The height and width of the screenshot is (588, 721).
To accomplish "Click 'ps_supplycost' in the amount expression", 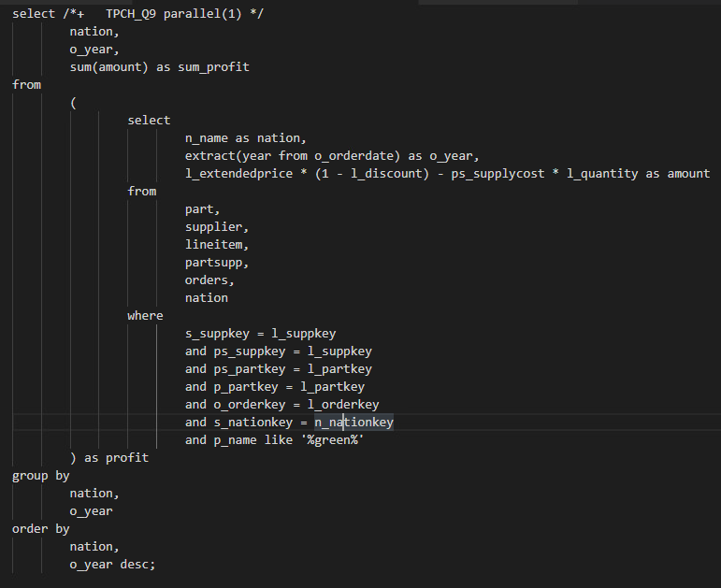I will click(497, 174).
